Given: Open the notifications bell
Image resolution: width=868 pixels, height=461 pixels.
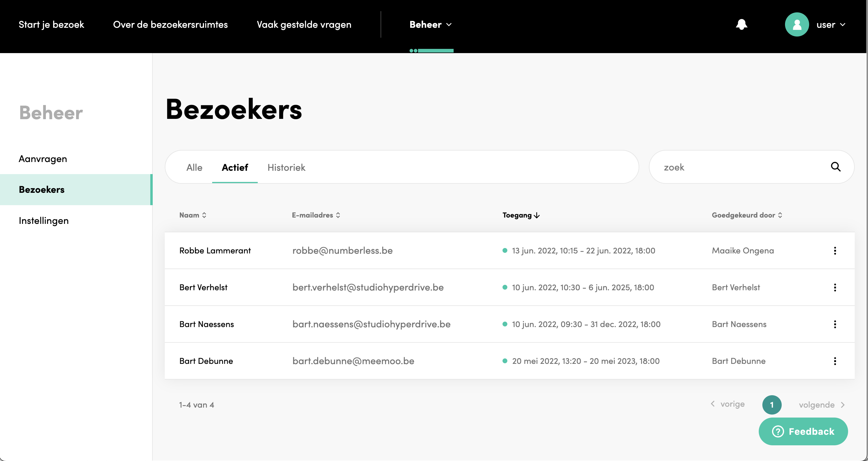Looking at the screenshot, I should pyautogui.click(x=741, y=24).
